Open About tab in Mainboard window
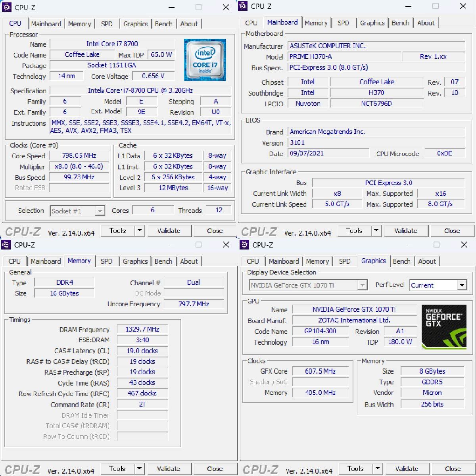Image resolution: width=476 pixels, height=476 pixels. point(426,23)
